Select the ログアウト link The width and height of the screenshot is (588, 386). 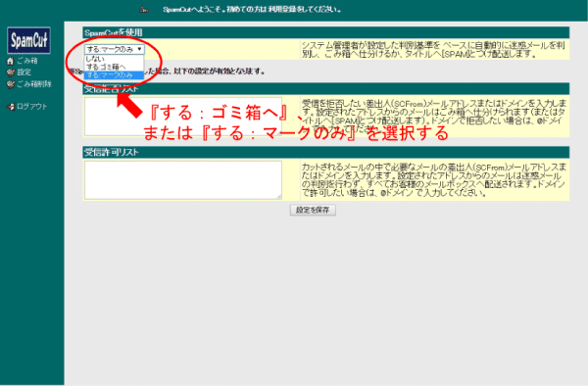pos(32,107)
